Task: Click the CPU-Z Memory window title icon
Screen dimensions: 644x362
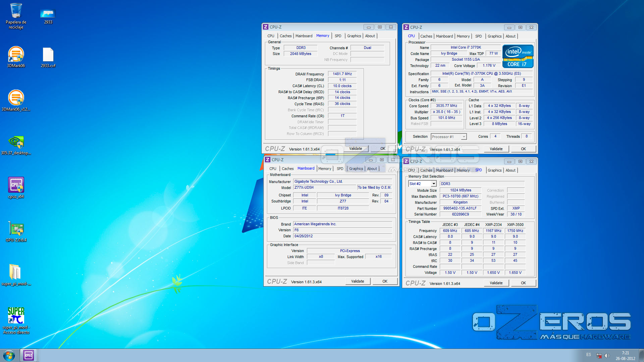Action: (266, 27)
